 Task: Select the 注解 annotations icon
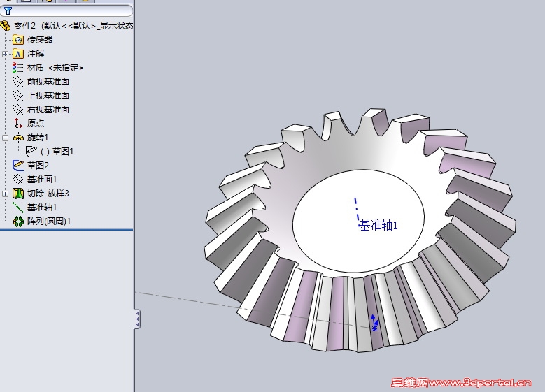click(18, 54)
